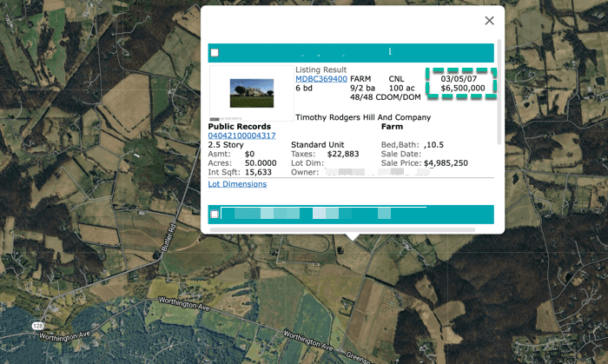The height and width of the screenshot is (364, 608).
Task: Tick the checkbox on the second listing bar
Action: point(215,214)
